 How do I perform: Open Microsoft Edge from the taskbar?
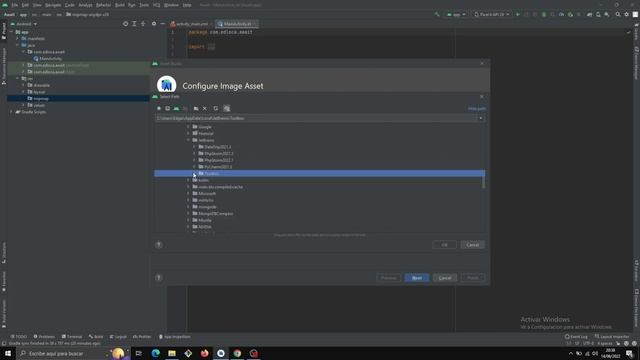coord(156,353)
